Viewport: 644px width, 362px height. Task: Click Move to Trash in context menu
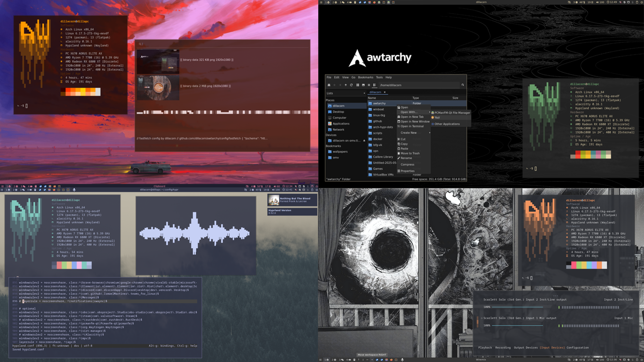410,154
